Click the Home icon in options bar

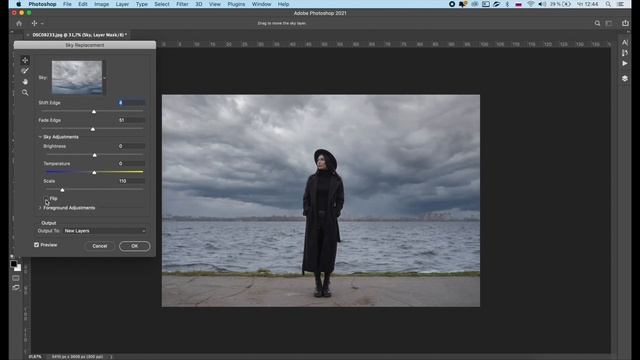tap(19, 23)
